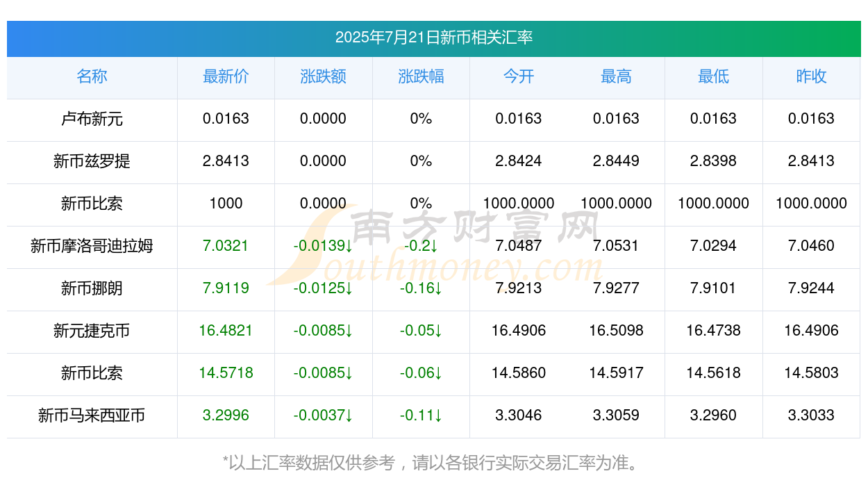
Task: Select the previous close 3.3033
Action: (x=811, y=416)
